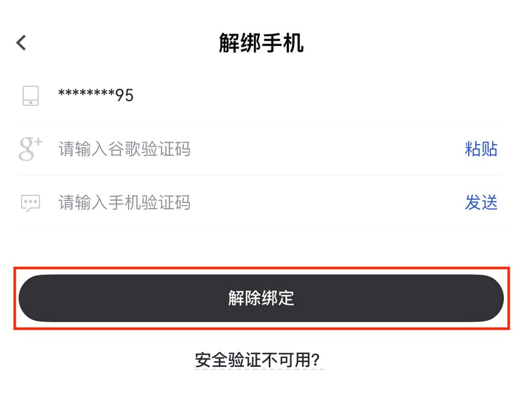Image resolution: width=523 pixels, height=420 pixels.
Task: Click the SMS speech bubble icon
Action: pyautogui.click(x=30, y=203)
